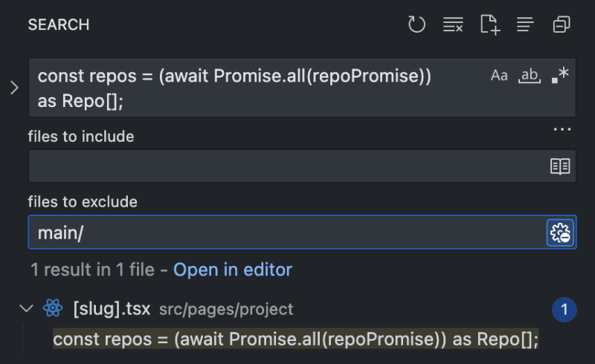Expand the replace field chevron
The height and width of the screenshot is (364, 595).
tap(14, 88)
